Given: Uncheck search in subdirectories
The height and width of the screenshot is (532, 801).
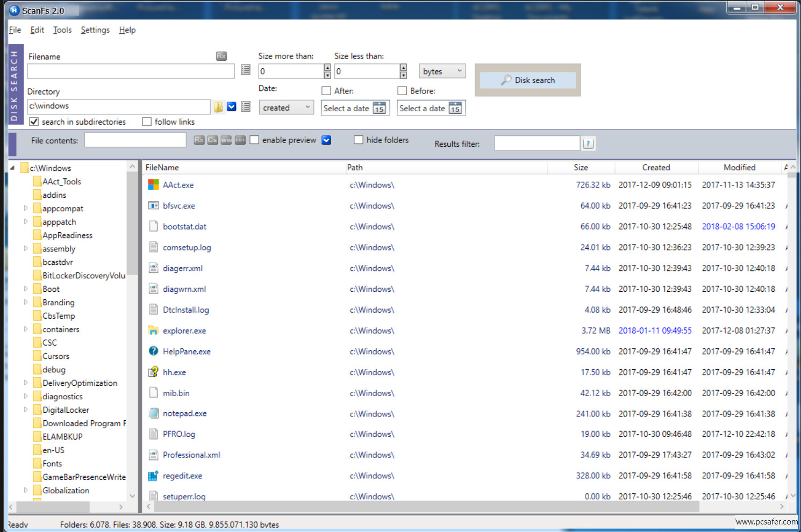Looking at the screenshot, I should click(x=34, y=122).
